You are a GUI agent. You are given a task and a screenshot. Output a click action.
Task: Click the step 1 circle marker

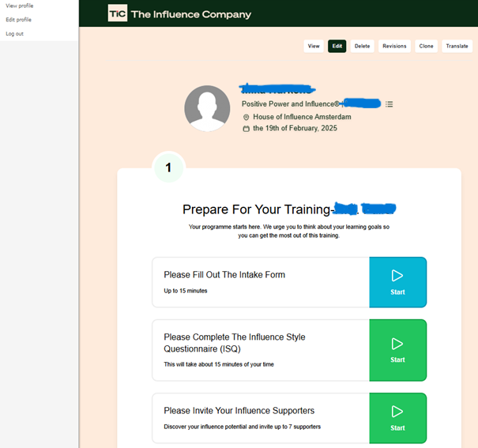[168, 168]
